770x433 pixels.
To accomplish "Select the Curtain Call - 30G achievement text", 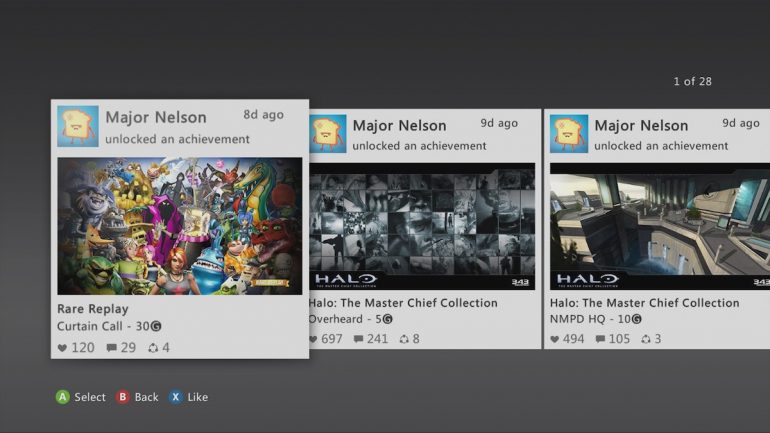I will (x=109, y=326).
